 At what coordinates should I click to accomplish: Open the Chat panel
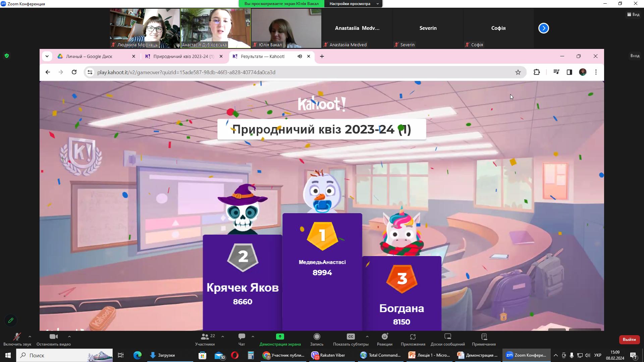(x=241, y=339)
